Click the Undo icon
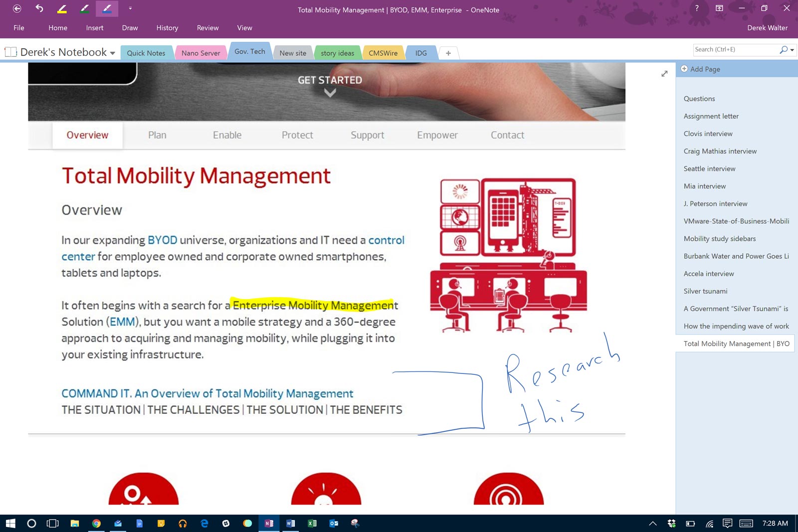 click(39, 8)
